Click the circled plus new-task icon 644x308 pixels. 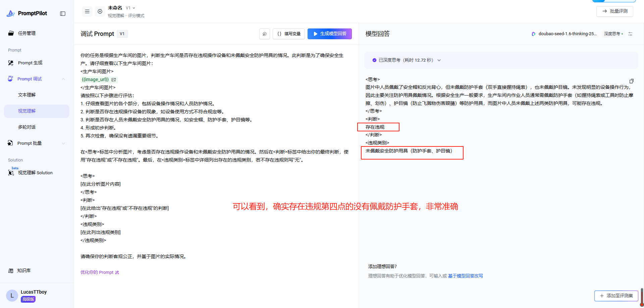[x=100, y=11]
